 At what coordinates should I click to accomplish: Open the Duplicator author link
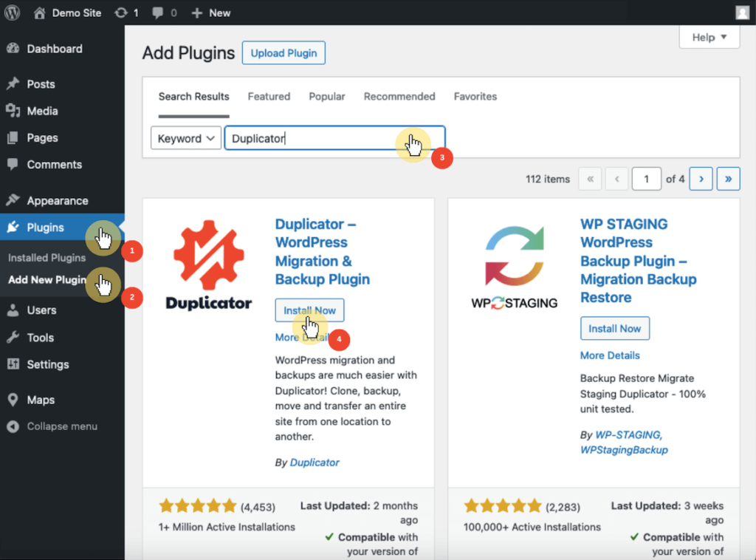(315, 462)
